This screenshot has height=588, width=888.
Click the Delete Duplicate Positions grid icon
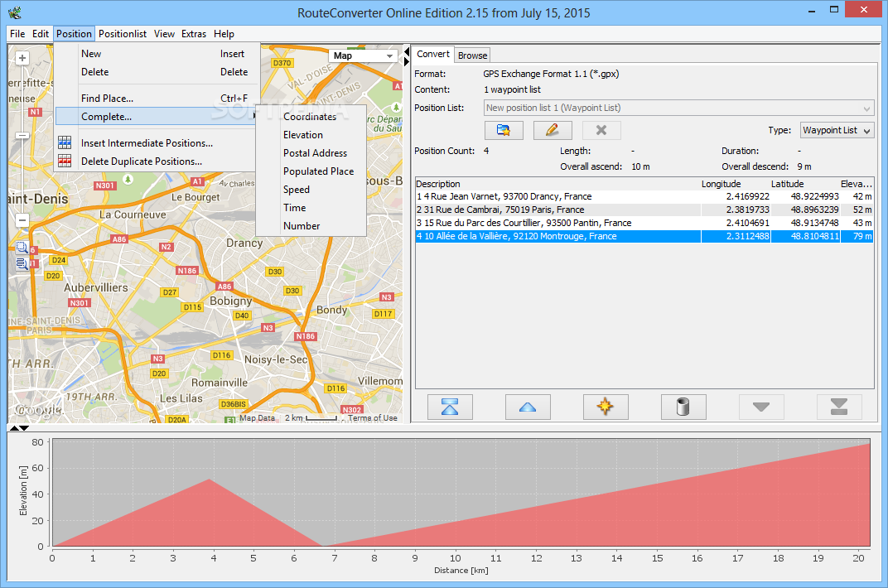(65, 161)
